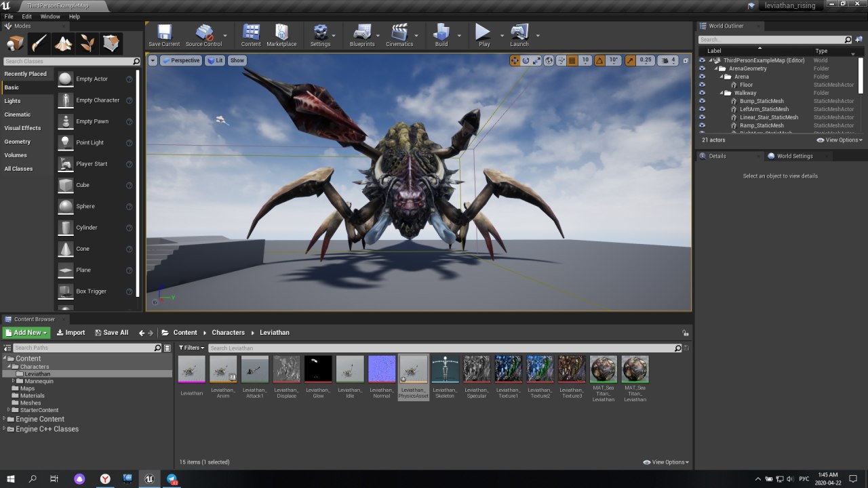Open the Filters dropdown in Content Browser
Screen dimensions: 868x488
point(191,348)
